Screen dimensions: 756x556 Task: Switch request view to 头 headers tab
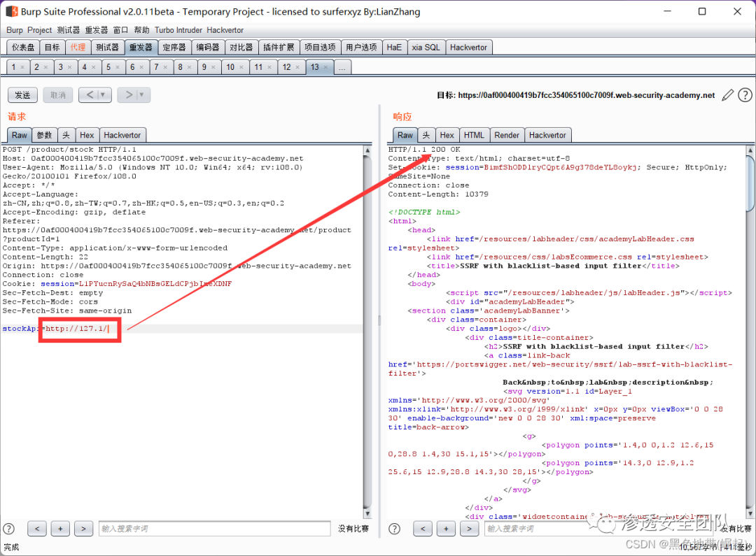tap(66, 136)
